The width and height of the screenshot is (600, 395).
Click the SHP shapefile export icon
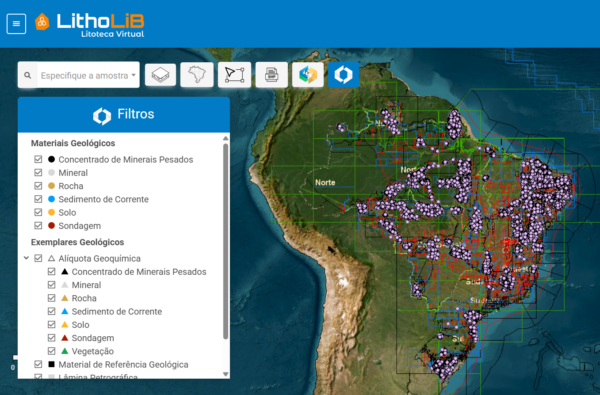click(271, 75)
